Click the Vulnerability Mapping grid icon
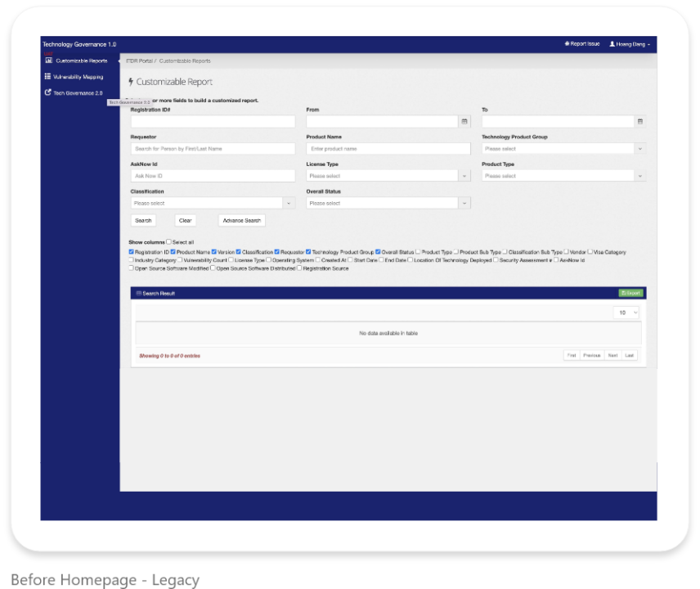Viewport: 700px width, 589px height. 47,76
